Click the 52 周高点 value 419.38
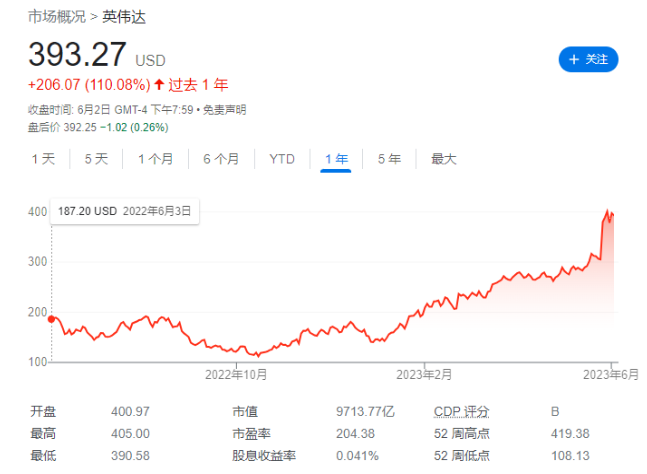Image resolution: width=647 pixels, height=474 pixels. coord(570,434)
